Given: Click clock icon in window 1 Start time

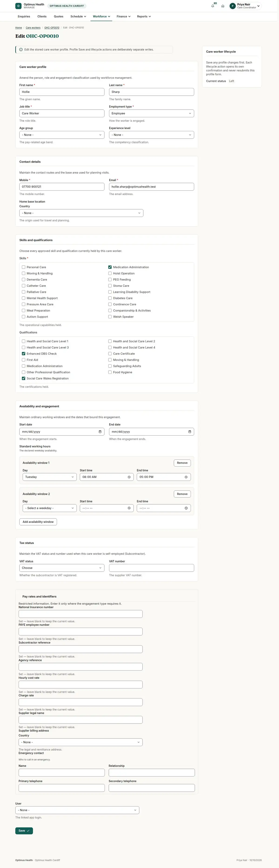Looking at the screenshot, I should click(129, 477).
